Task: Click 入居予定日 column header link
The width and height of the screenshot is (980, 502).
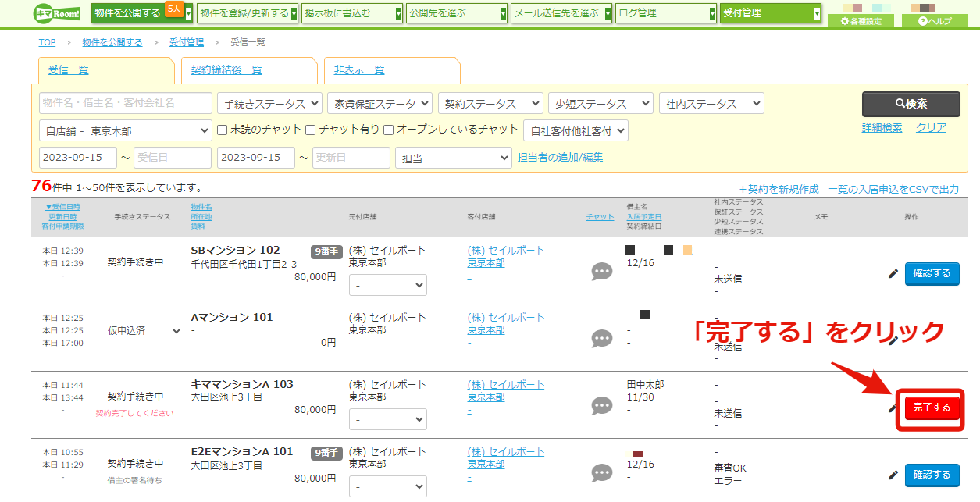Action: pyautogui.click(x=644, y=217)
